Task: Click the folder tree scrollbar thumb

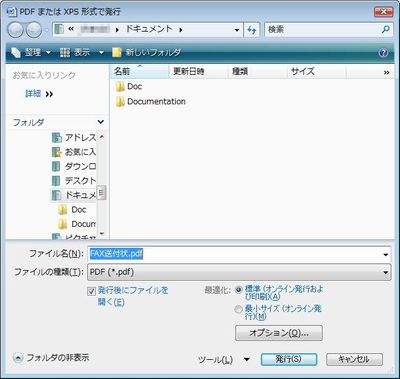Action: tap(102, 192)
